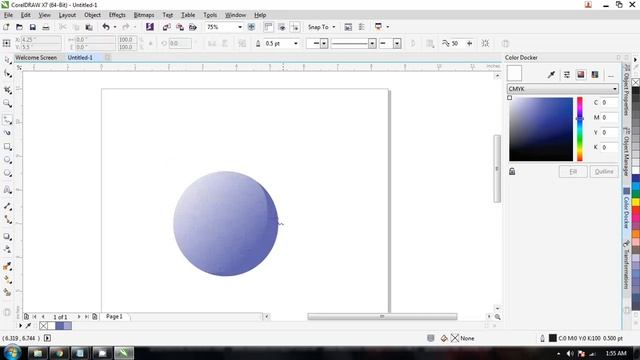640x360 pixels.
Task: Toggle Show Guidelines button
Action: (x=295, y=27)
